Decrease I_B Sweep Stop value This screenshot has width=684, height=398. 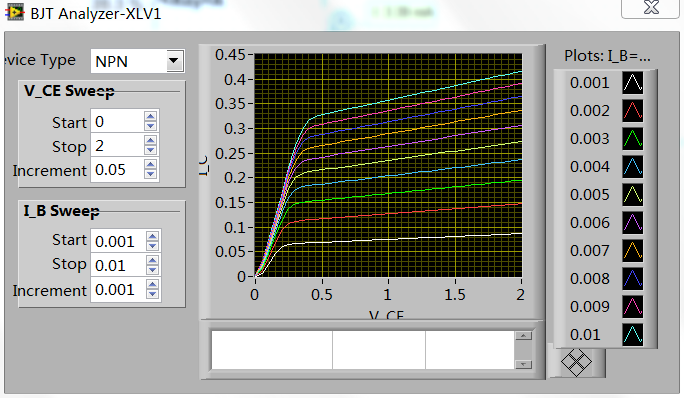152,270
